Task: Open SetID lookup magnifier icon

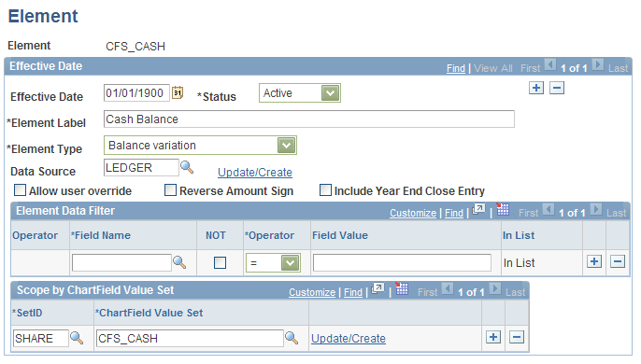Action: (x=77, y=338)
